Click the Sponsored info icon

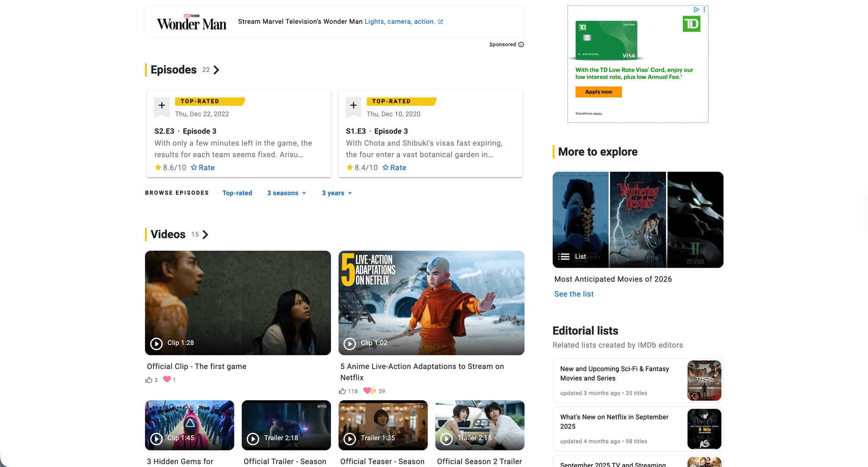pyautogui.click(x=521, y=44)
